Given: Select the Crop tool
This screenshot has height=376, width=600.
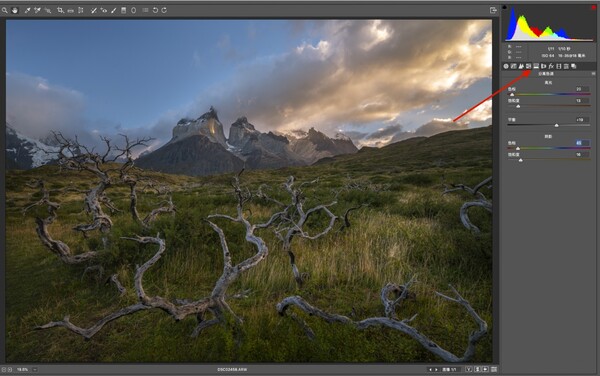Looking at the screenshot, I should (60, 10).
